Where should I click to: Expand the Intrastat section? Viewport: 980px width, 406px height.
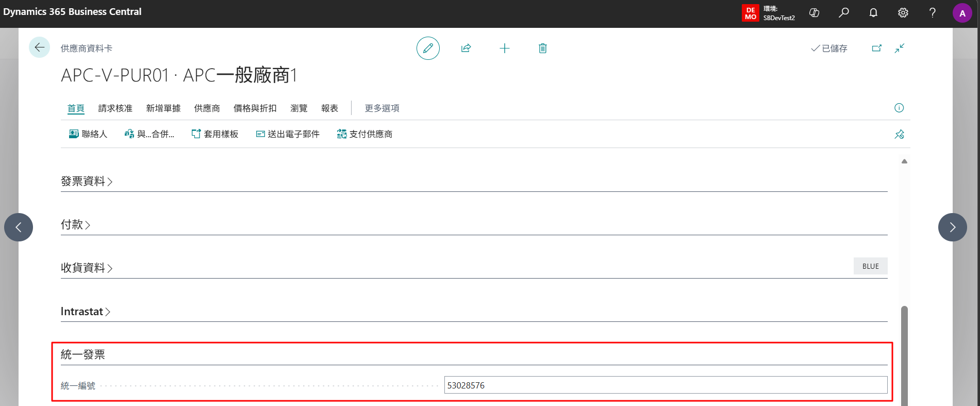click(x=86, y=312)
